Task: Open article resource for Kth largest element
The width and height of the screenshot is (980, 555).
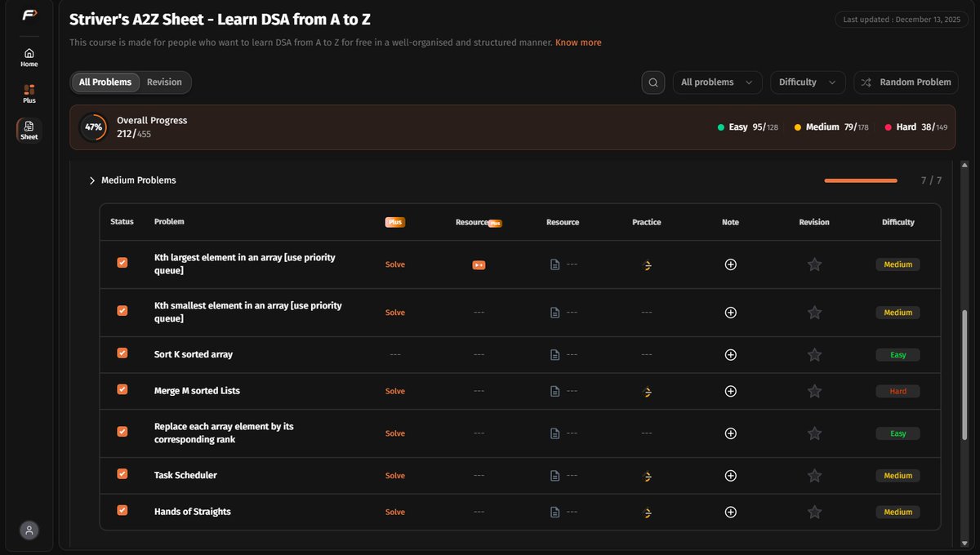Action: click(x=555, y=264)
